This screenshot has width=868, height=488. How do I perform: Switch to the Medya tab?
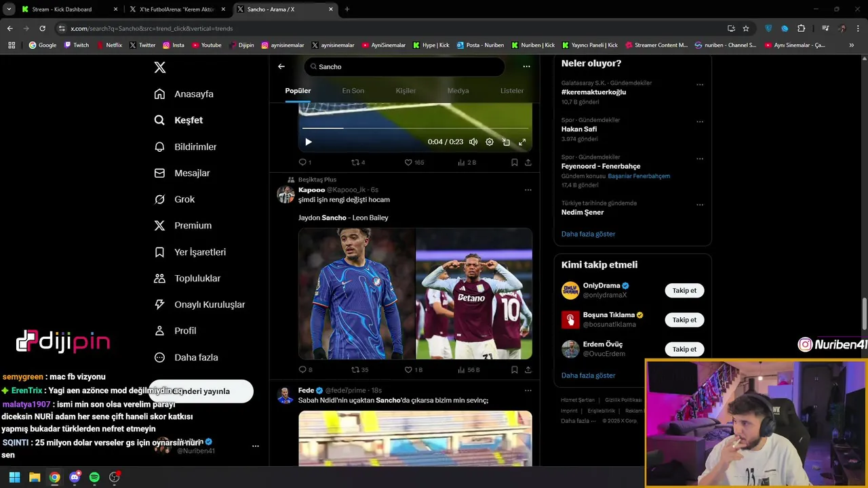(x=458, y=91)
